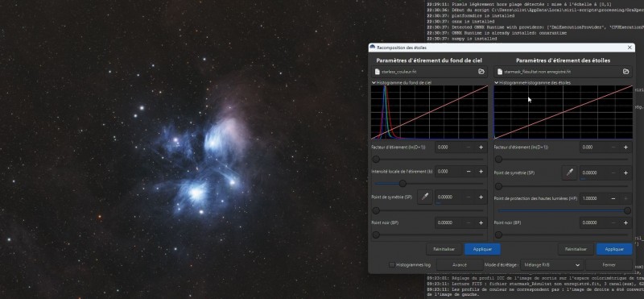
Task: Select log line 'platformdirs is installed'
Action: (x=471, y=15)
